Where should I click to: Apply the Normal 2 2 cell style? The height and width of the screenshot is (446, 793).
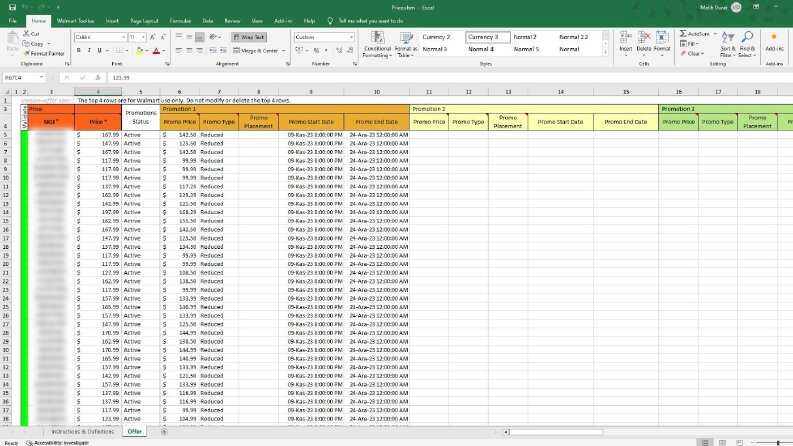click(x=579, y=37)
